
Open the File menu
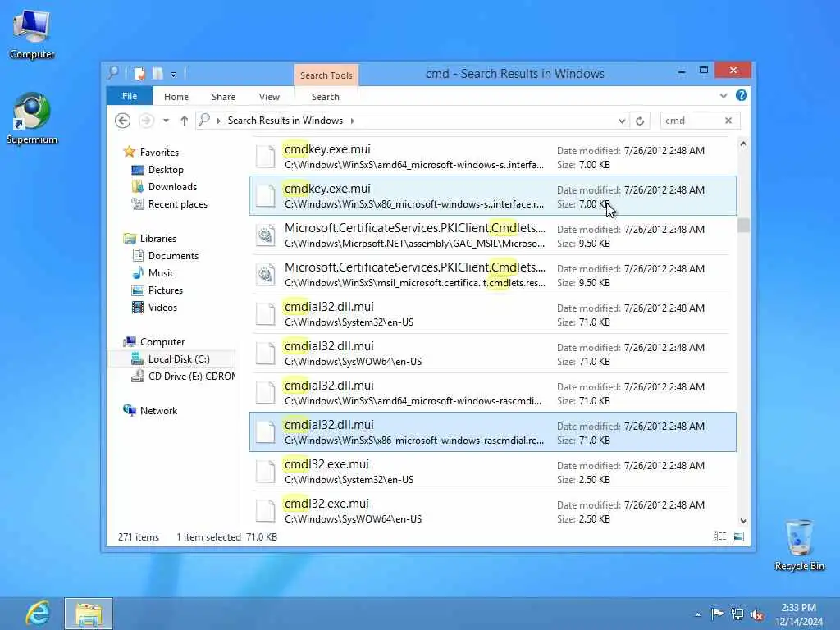130,96
